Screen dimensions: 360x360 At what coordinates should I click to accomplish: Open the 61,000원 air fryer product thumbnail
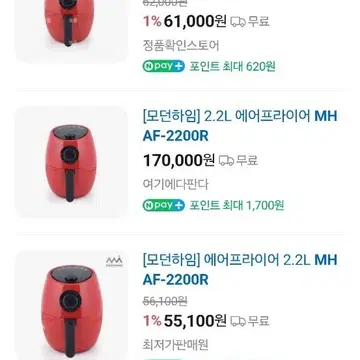click(71, 31)
